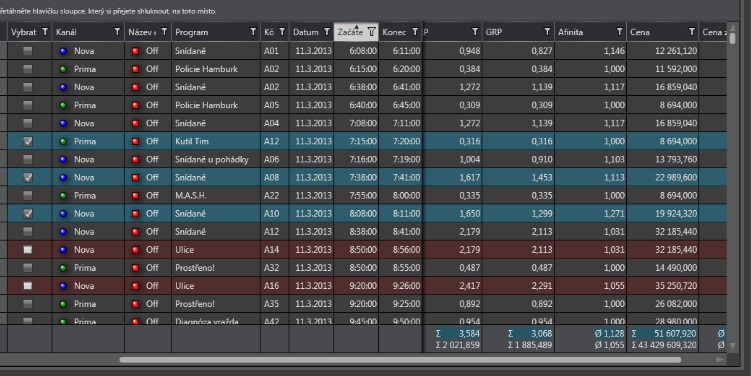Sort by the Program column header

point(192,32)
